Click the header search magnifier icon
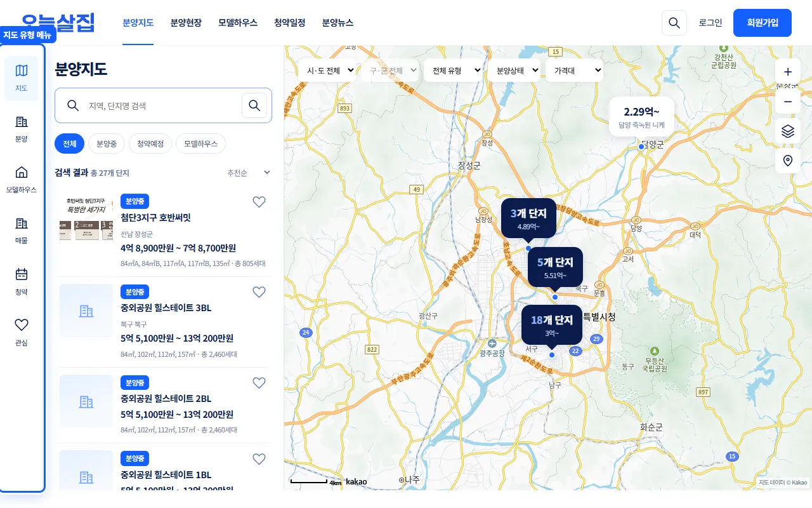The width and height of the screenshot is (812, 508). [x=674, y=23]
